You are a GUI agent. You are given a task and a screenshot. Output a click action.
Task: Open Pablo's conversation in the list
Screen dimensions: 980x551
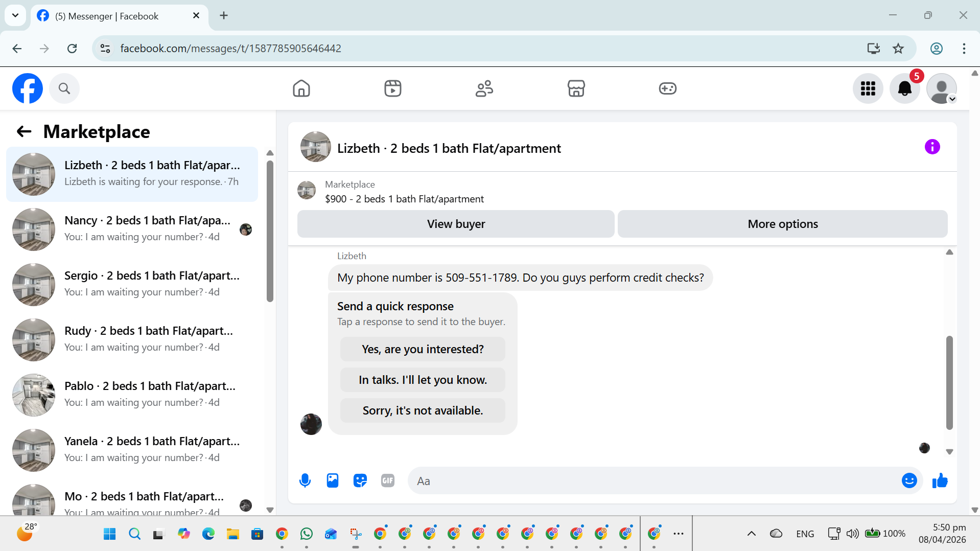pos(132,395)
